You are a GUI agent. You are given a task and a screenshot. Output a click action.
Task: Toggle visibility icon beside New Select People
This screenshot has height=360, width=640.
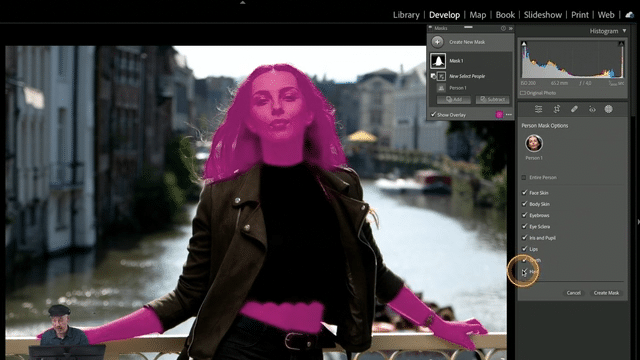click(x=433, y=76)
